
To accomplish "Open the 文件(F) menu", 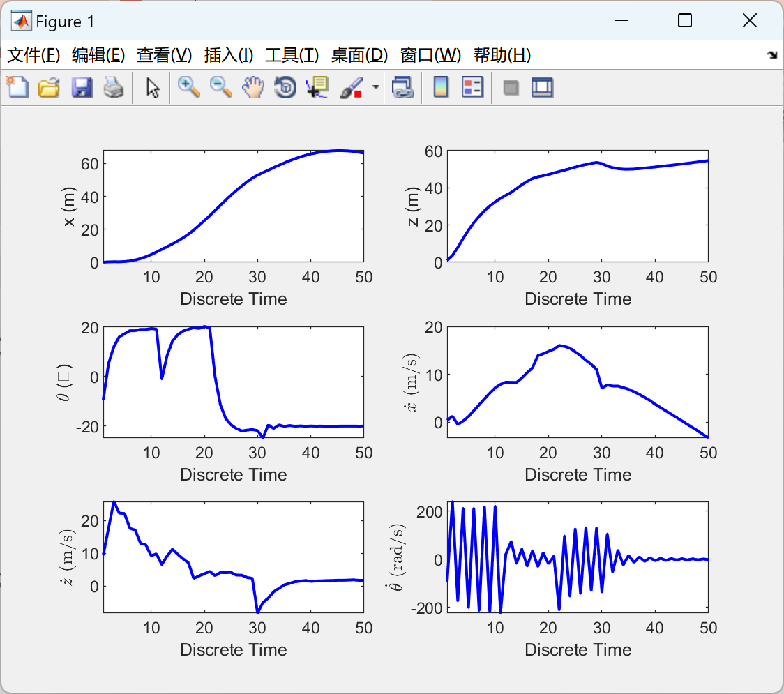I will pos(33,55).
